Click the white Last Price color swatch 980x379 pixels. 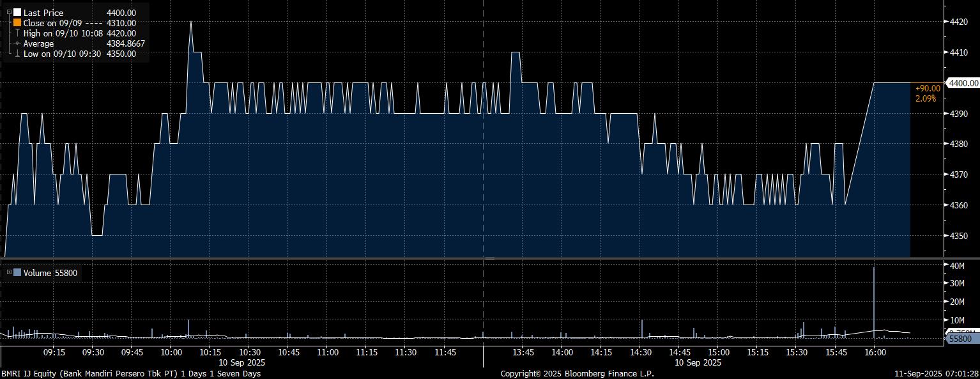point(17,13)
